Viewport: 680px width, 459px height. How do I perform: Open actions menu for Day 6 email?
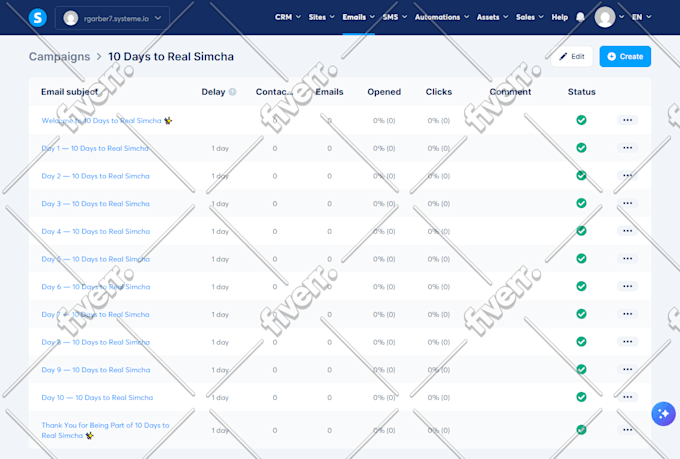(627, 286)
